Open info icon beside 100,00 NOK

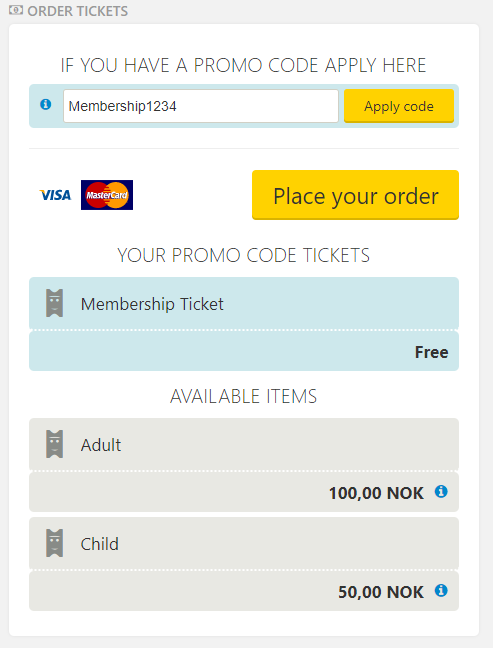click(x=441, y=492)
